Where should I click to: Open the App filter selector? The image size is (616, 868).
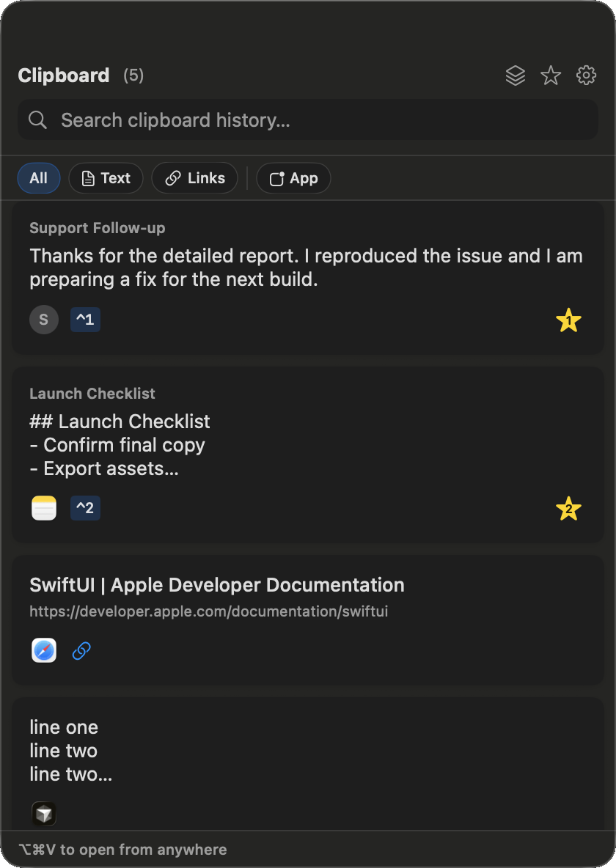pos(293,178)
